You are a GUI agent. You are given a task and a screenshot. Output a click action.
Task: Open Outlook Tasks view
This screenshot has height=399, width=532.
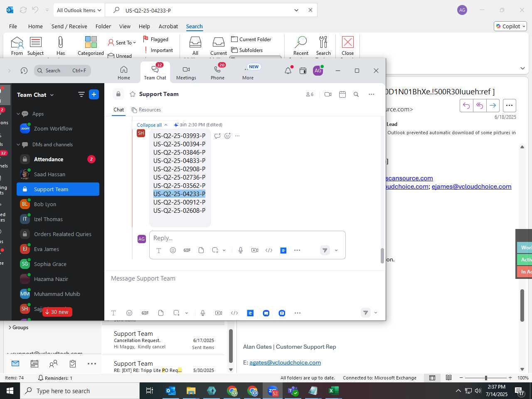73,364
